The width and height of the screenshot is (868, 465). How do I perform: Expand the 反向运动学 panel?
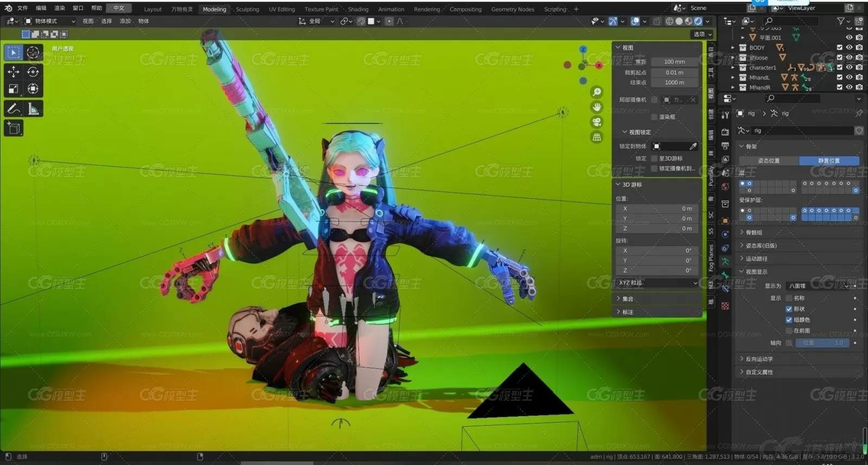click(800, 359)
